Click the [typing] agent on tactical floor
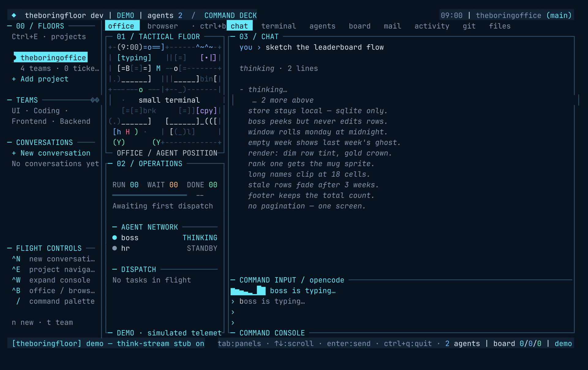Screen dimensions: 588x370 [134, 58]
